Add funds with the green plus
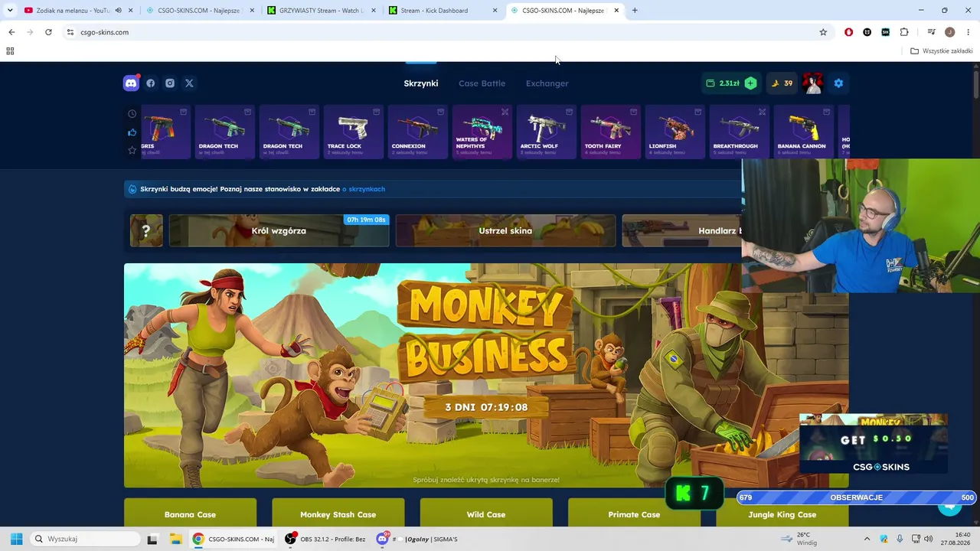This screenshot has height=551, width=980. [x=750, y=83]
